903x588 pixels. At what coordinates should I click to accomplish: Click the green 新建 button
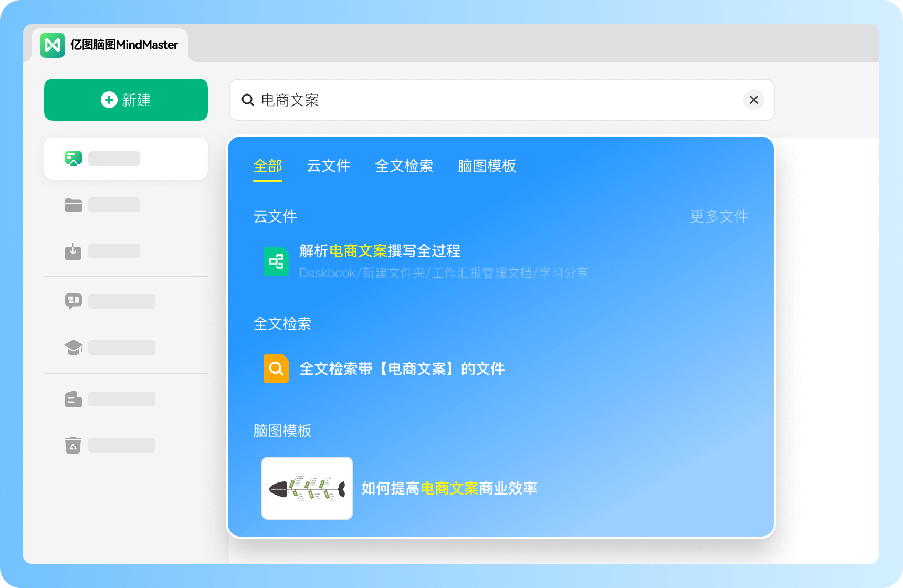tap(126, 100)
